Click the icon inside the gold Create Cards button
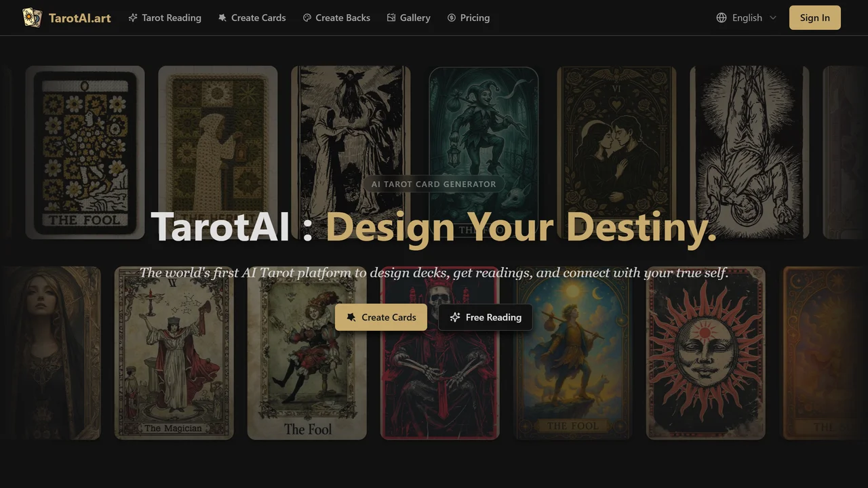The width and height of the screenshot is (868, 488). 351,317
